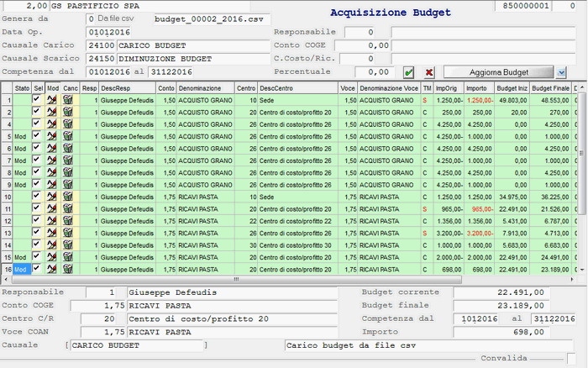Viewport: 588px width, 368px height.
Task: Click the Canc delete icon in row 10
Action: tap(68, 197)
